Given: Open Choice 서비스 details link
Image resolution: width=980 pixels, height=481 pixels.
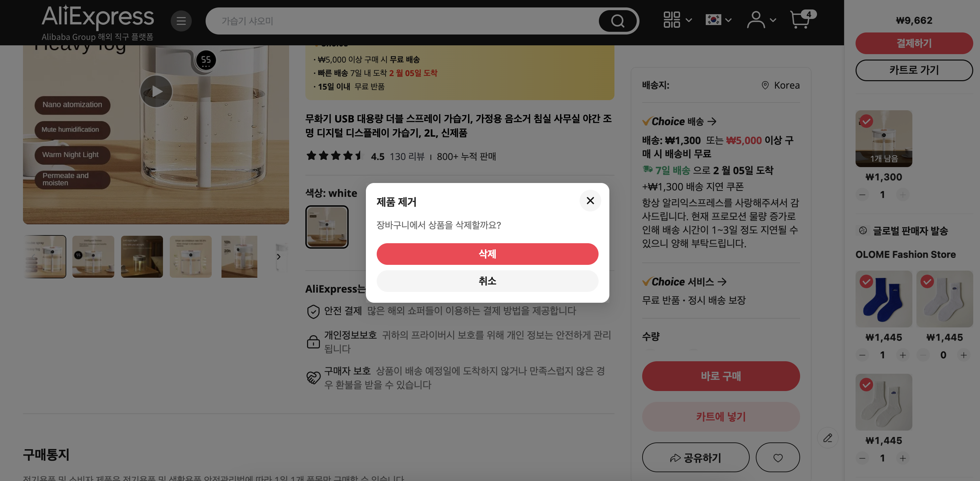Looking at the screenshot, I should [684, 281].
